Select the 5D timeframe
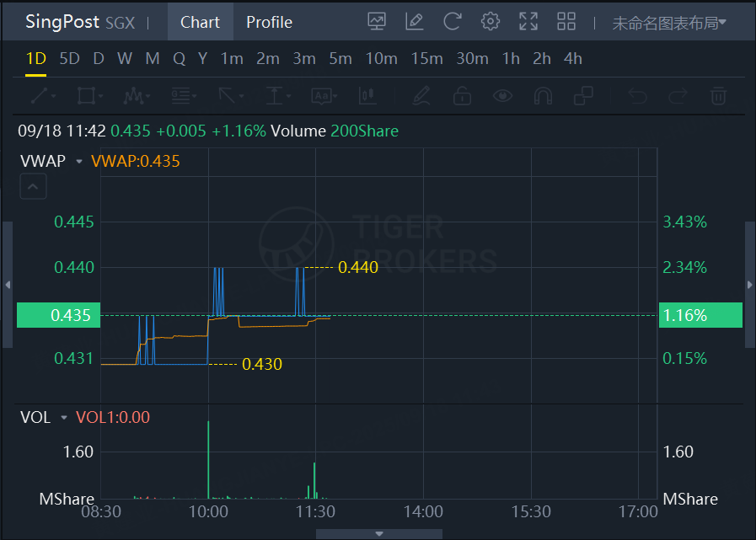The width and height of the screenshot is (756, 540). 69,59
